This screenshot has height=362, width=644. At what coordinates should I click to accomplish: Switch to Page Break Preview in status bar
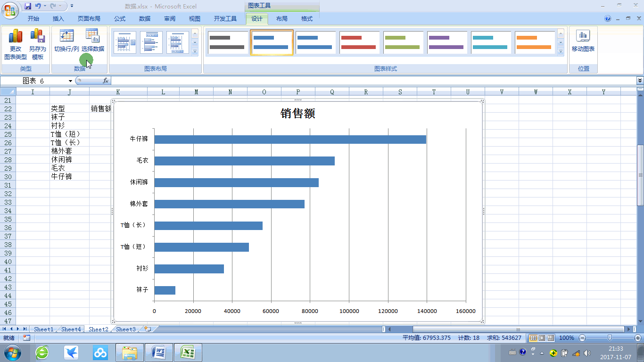click(x=550, y=338)
